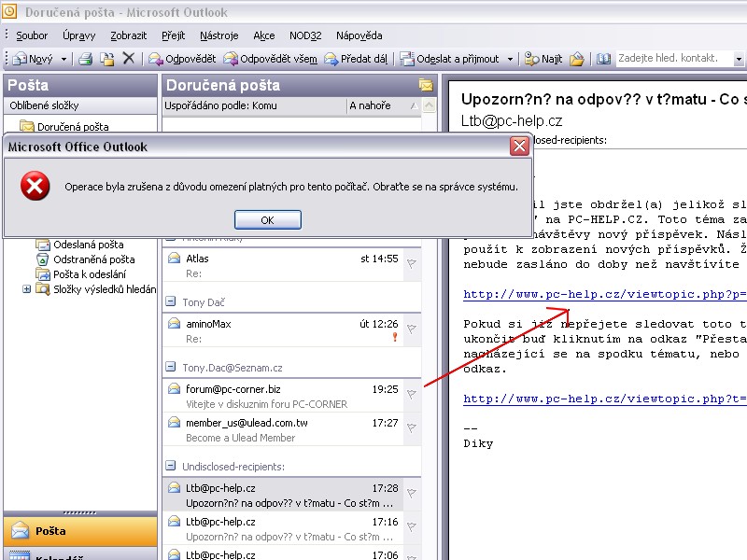Collapse the Tony.Dac@Seznam.cz group

click(x=170, y=367)
